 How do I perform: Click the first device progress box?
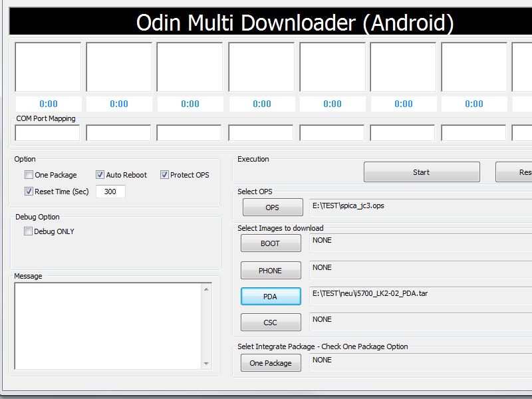48,67
